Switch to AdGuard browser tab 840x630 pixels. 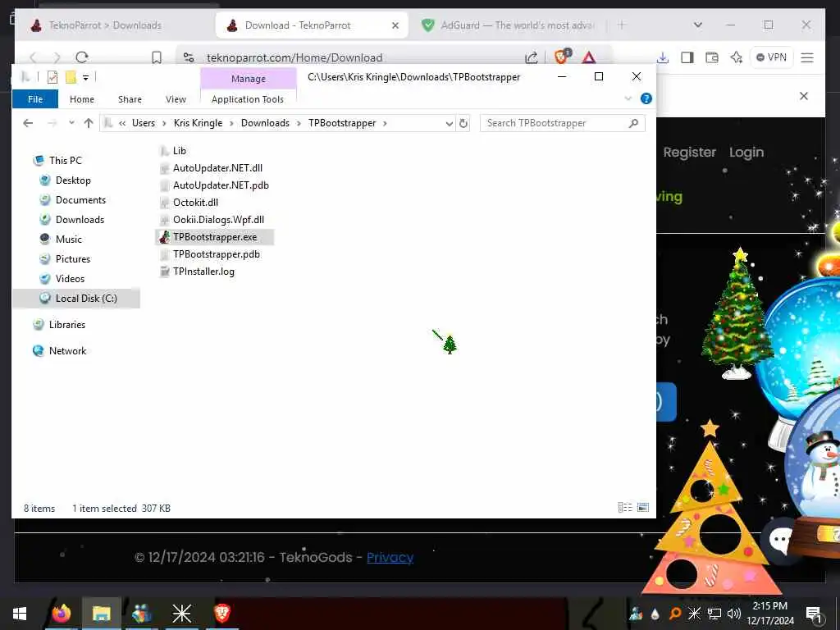pyautogui.click(x=508, y=25)
